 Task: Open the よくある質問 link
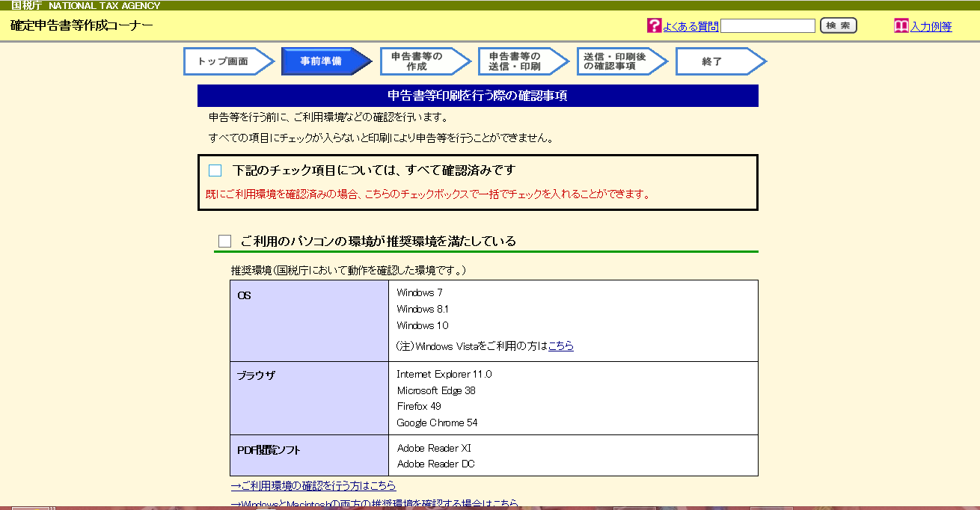pos(690,26)
